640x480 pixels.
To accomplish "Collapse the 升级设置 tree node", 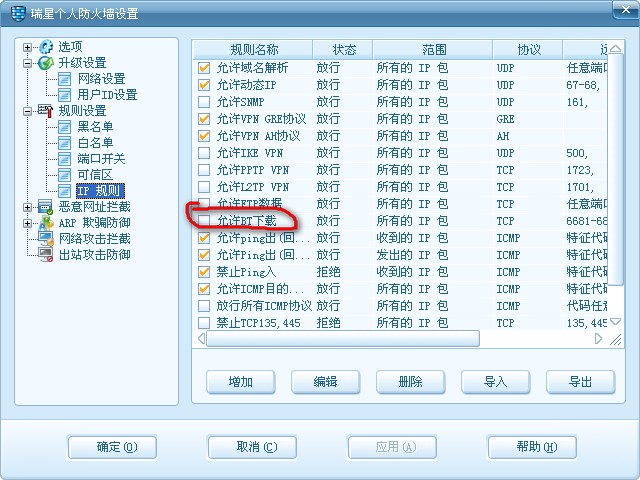I will [x=27, y=63].
